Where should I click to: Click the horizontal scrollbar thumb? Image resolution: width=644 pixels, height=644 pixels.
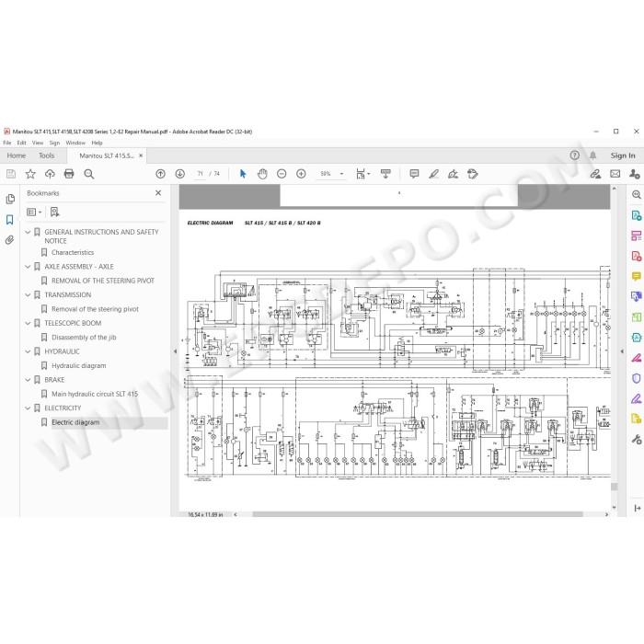[x=418, y=514]
